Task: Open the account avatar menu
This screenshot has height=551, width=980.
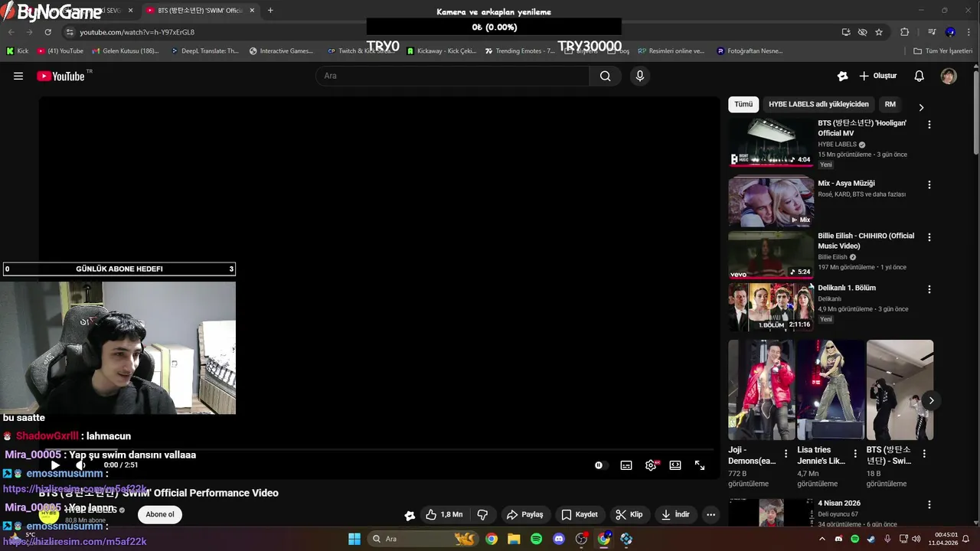Action: coord(949,76)
